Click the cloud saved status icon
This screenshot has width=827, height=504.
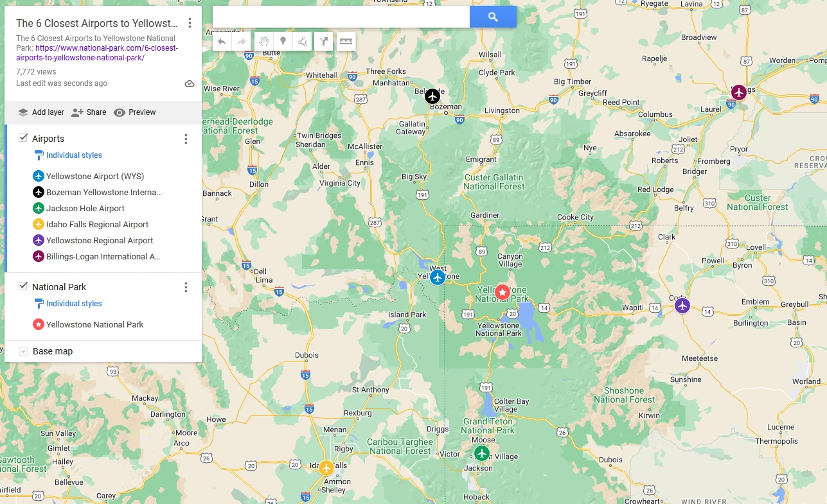190,83
